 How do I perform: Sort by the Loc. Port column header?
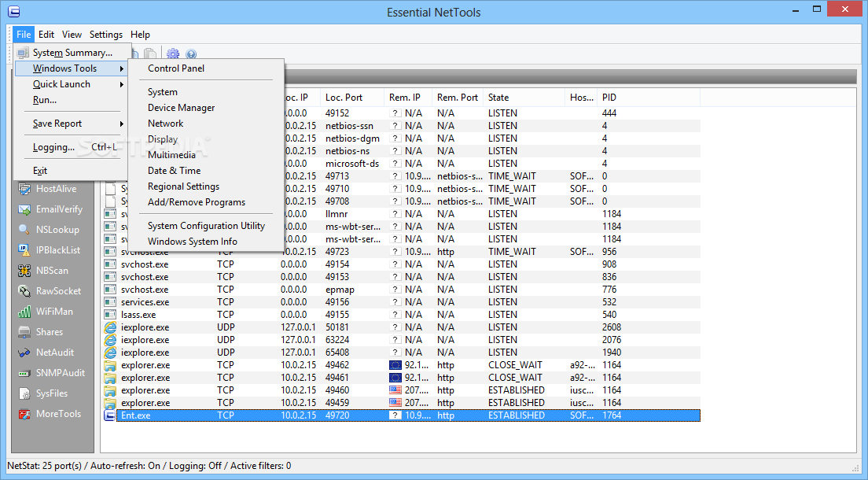pyautogui.click(x=352, y=98)
